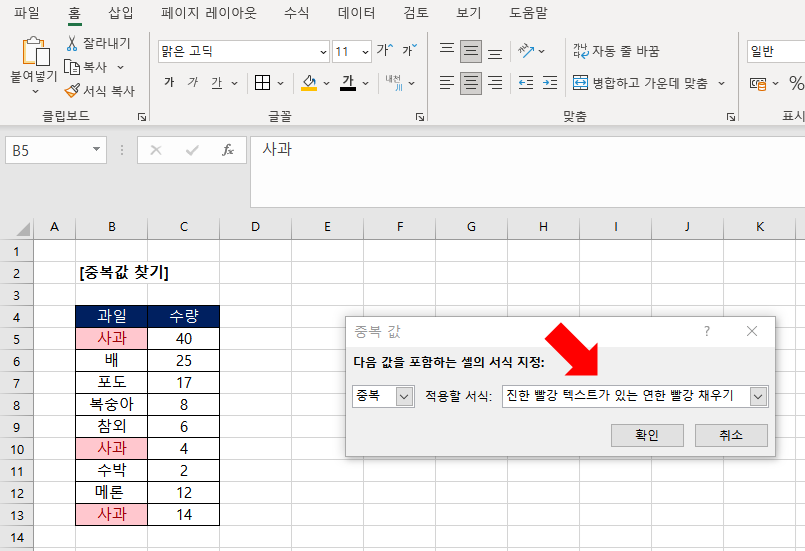Switch to the 데이터 tab

(356, 12)
